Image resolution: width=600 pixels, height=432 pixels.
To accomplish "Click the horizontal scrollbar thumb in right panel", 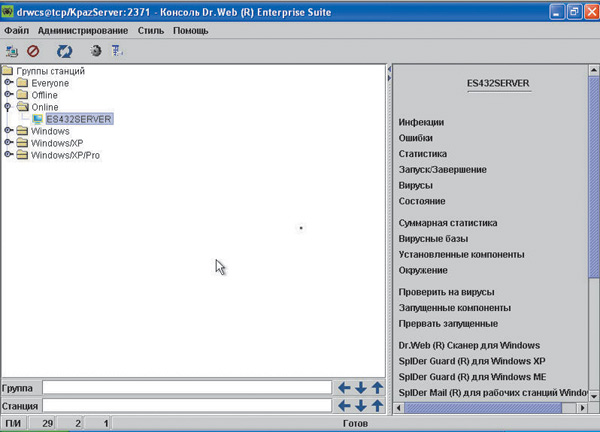I will (483, 408).
